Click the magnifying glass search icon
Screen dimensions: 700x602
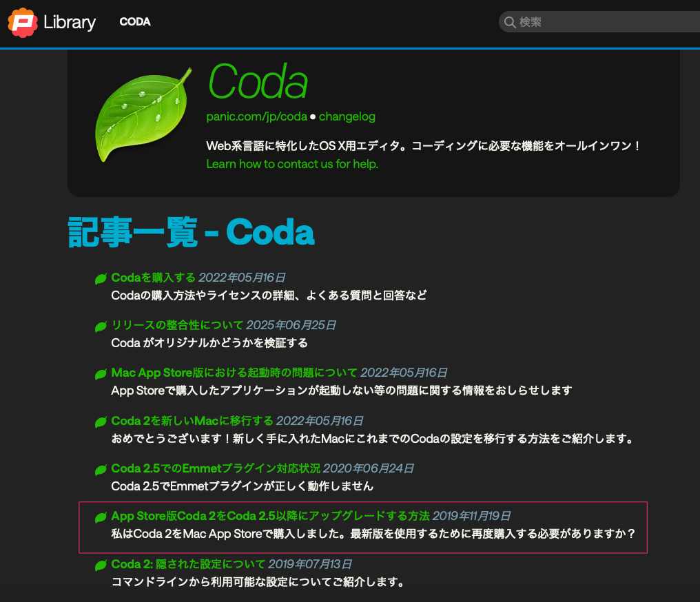[510, 22]
